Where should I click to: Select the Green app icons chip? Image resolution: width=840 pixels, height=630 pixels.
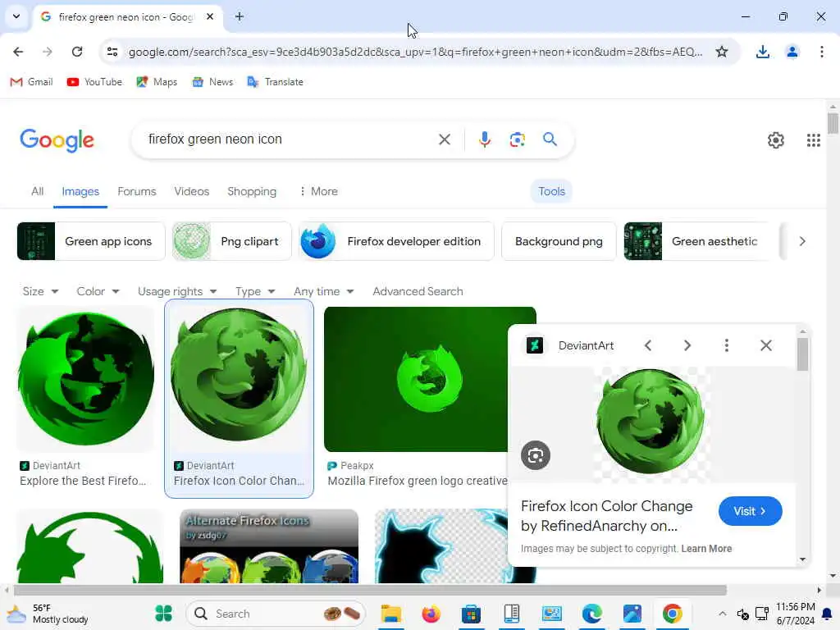point(91,241)
